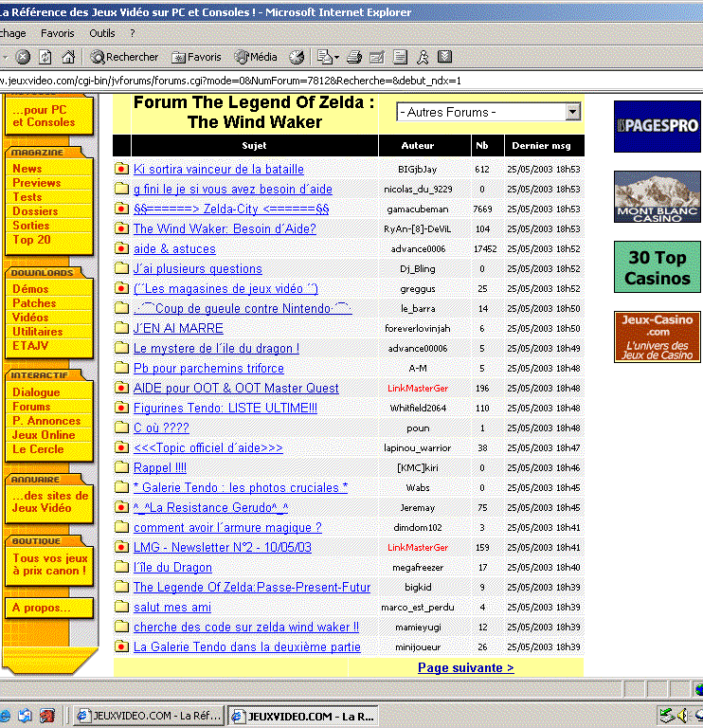Open the Mail toolbar icon
Screen dimensions: 703x728
click(x=324, y=57)
